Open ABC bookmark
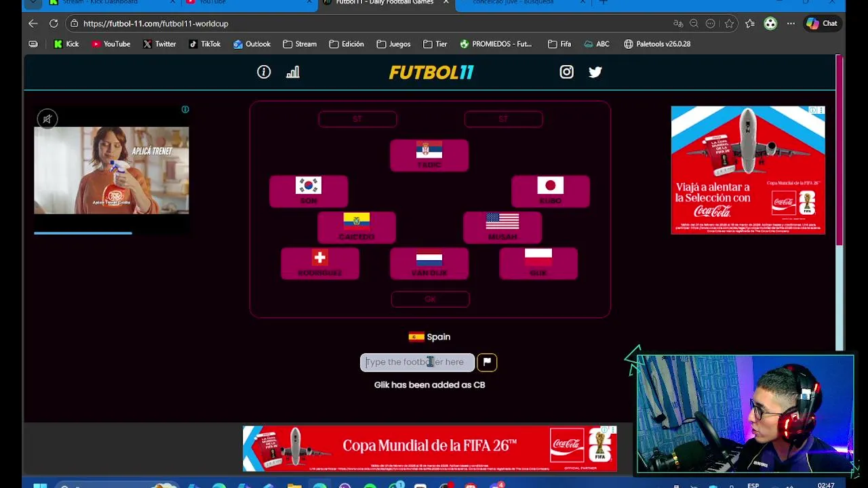 pos(597,44)
